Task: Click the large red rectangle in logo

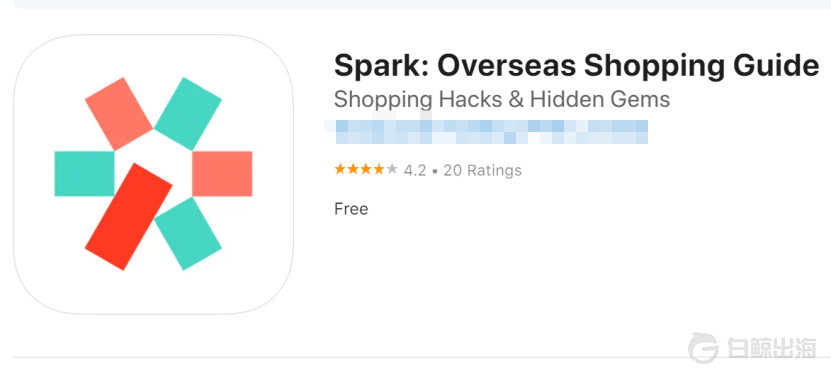Action: pyautogui.click(x=129, y=216)
